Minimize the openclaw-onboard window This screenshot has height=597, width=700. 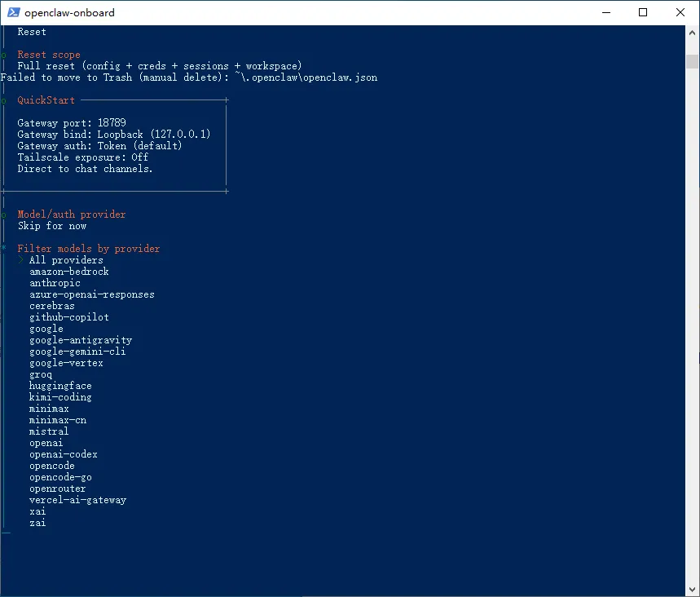tap(606, 12)
